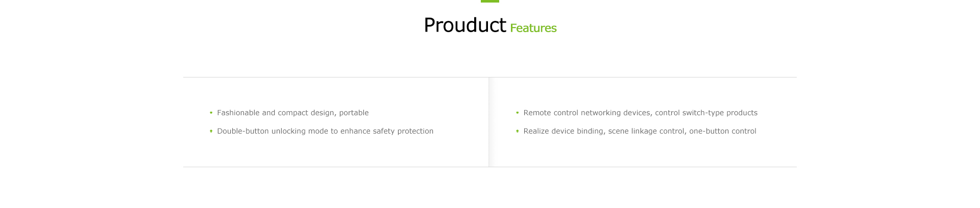This screenshot has height=208, width=980.
Task: Click the green bullet before "Double-button unlocking mode"
Action: tap(211, 131)
